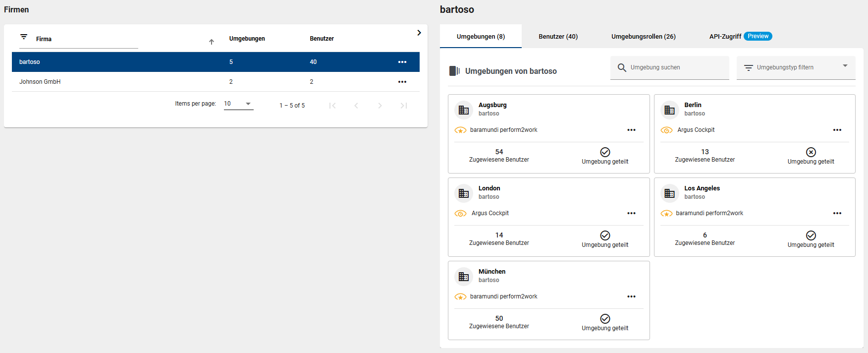868x353 pixels.
Task: Open the Umgebungsrollen (26) tab
Action: pyautogui.click(x=643, y=37)
